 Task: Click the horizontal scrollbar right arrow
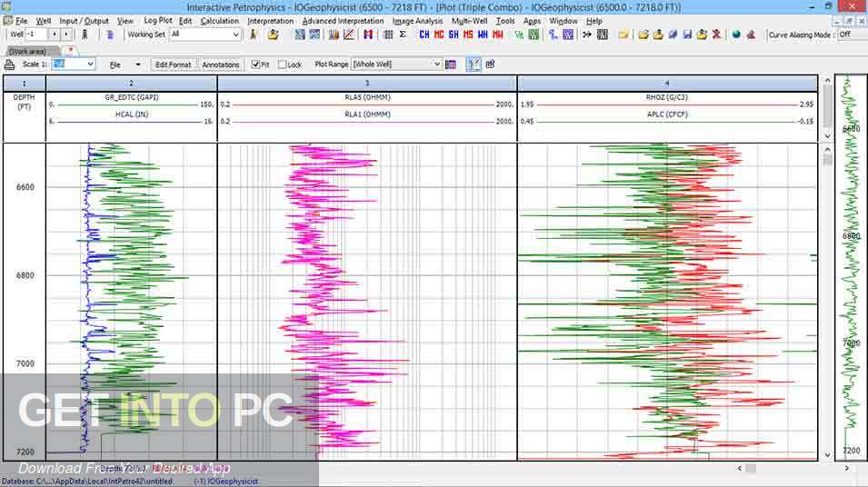click(846, 468)
